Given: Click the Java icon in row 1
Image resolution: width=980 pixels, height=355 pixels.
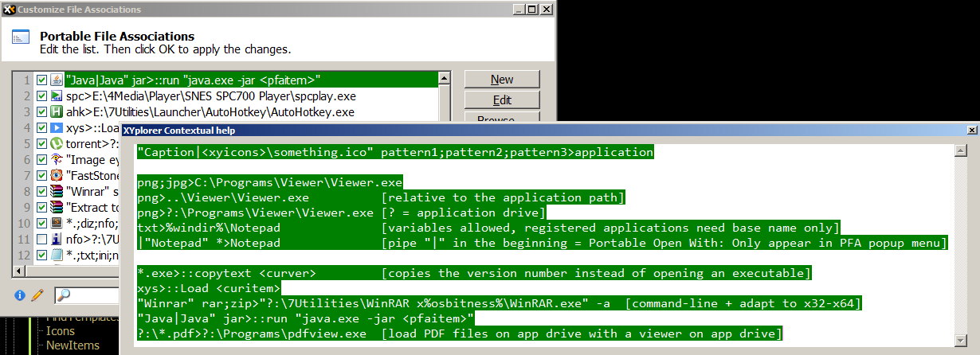Looking at the screenshot, I should (57, 80).
